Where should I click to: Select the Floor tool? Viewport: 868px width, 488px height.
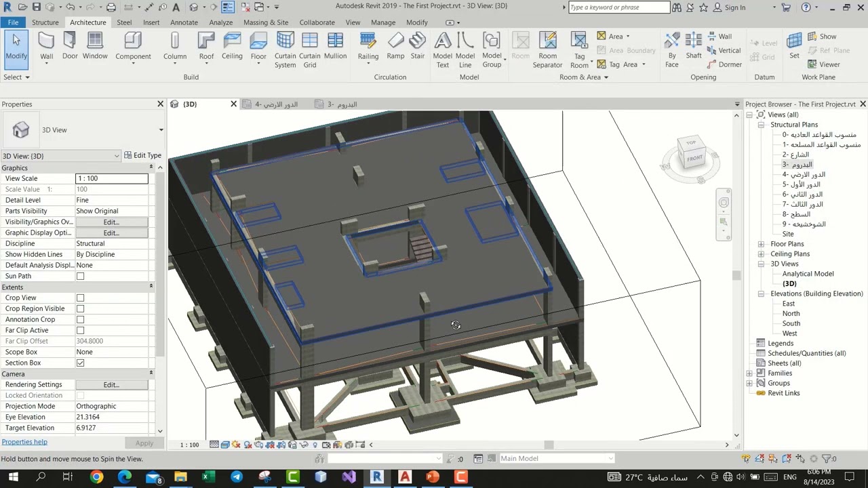258,47
